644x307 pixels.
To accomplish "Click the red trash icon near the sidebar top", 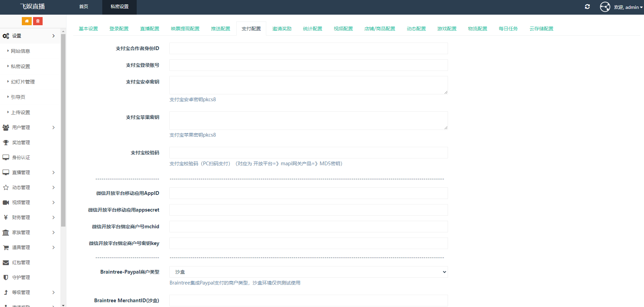I will click(38, 21).
